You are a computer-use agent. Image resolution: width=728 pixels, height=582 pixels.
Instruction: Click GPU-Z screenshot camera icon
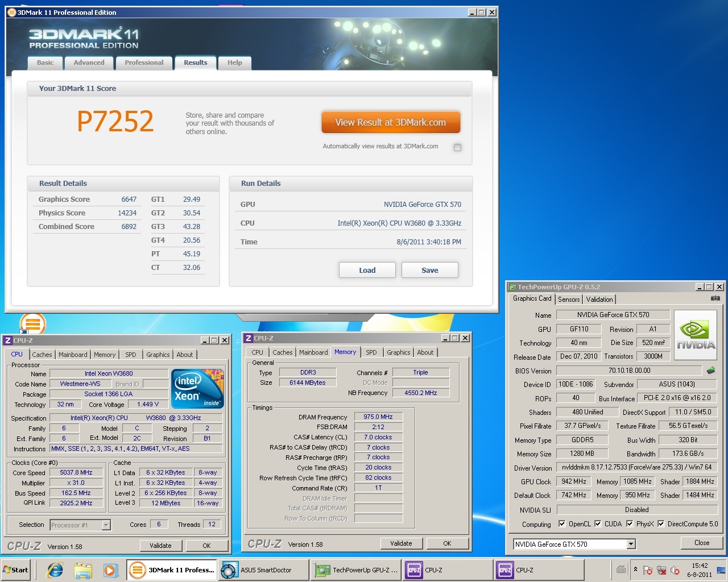tap(715, 298)
